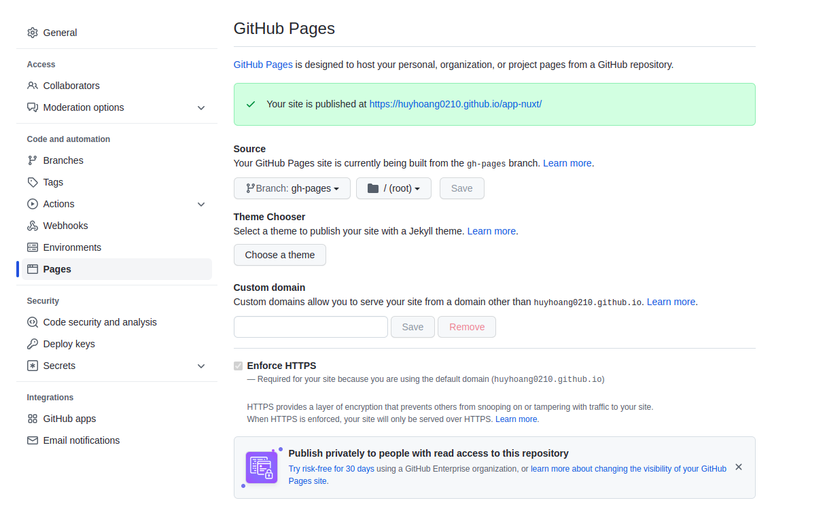
Task: Open the published site URL link
Action: (x=456, y=104)
